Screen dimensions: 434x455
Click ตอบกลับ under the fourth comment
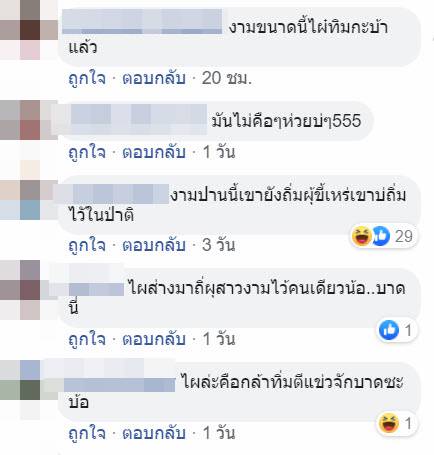click(154, 339)
